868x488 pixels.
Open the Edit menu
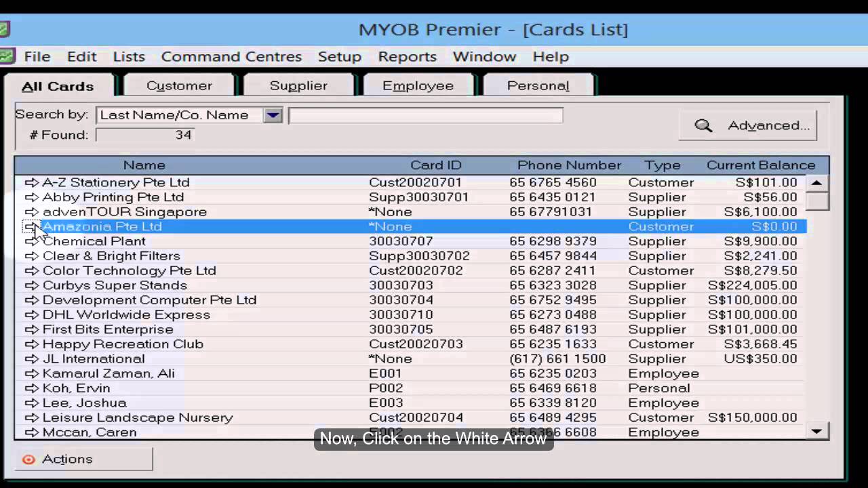(82, 57)
